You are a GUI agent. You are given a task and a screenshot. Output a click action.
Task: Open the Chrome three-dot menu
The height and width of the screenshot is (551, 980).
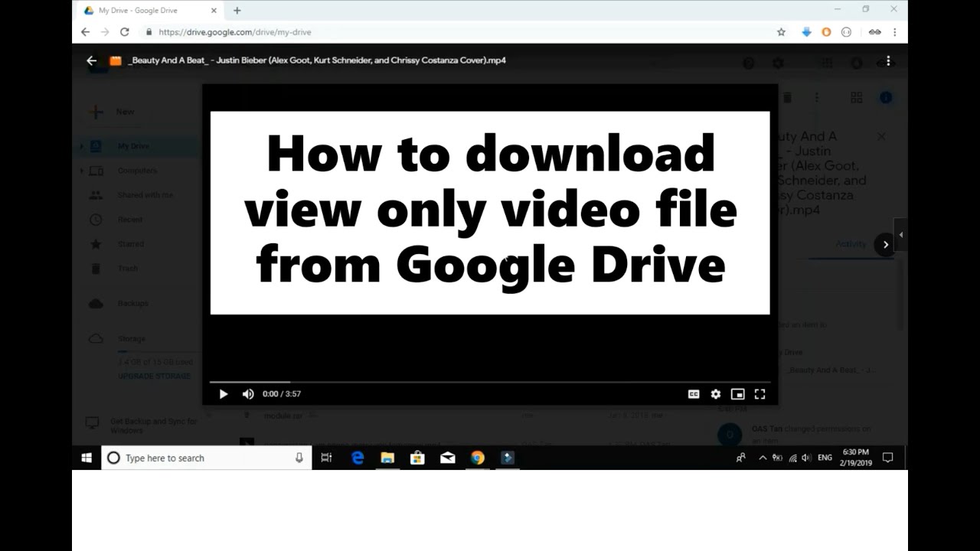point(894,32)
